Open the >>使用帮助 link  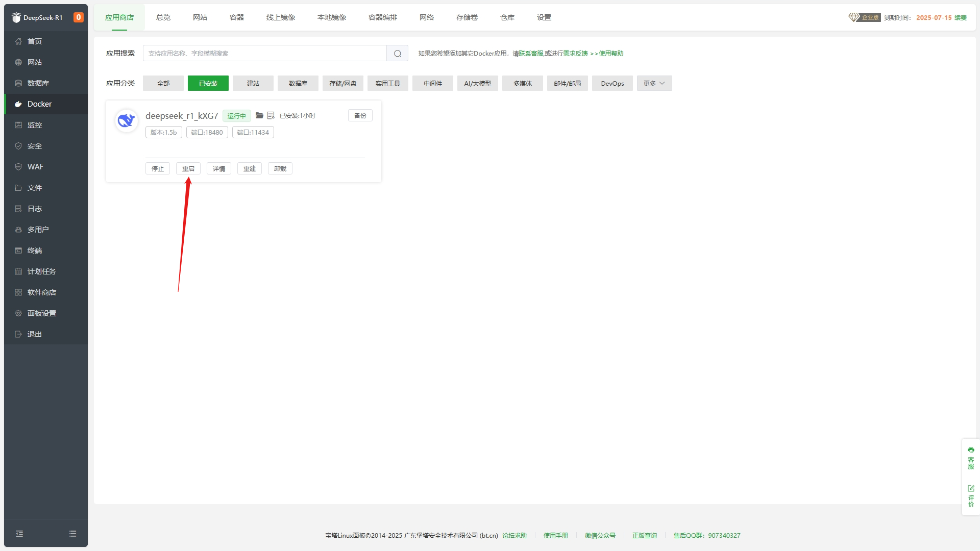[607, 54]
